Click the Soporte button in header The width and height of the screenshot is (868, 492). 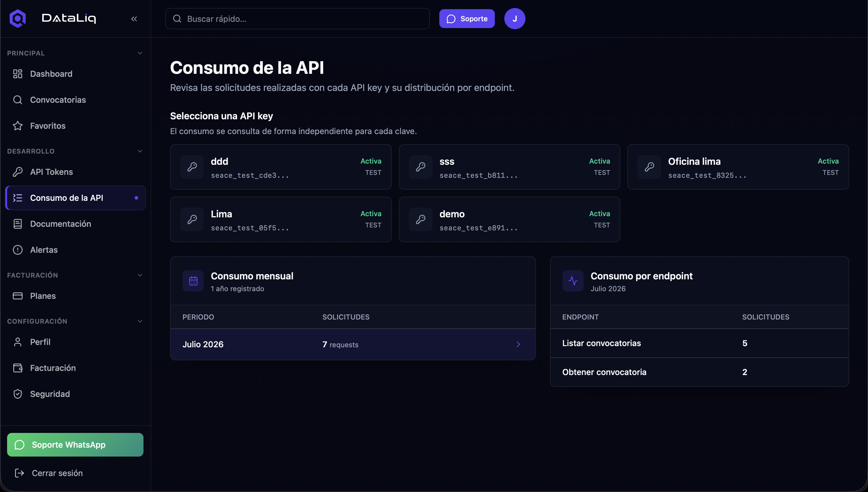coord(467,19)
